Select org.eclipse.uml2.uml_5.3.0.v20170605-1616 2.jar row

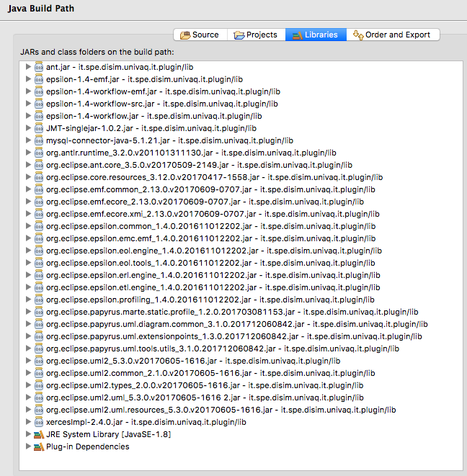coord(205,398)
